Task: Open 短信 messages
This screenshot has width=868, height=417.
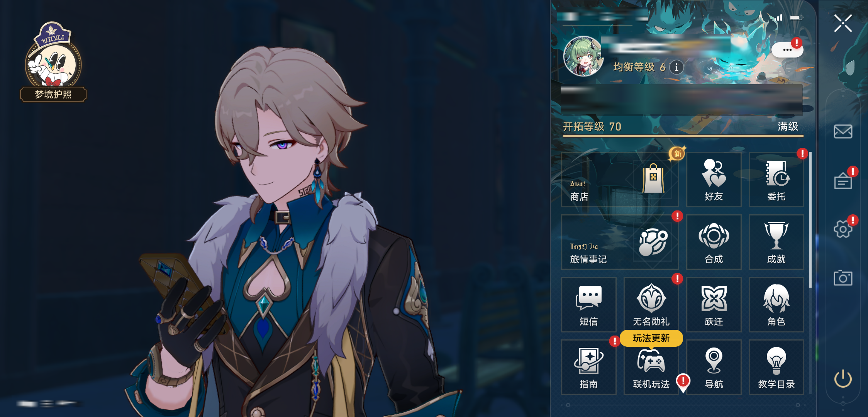Action: [x=588, y=305]
